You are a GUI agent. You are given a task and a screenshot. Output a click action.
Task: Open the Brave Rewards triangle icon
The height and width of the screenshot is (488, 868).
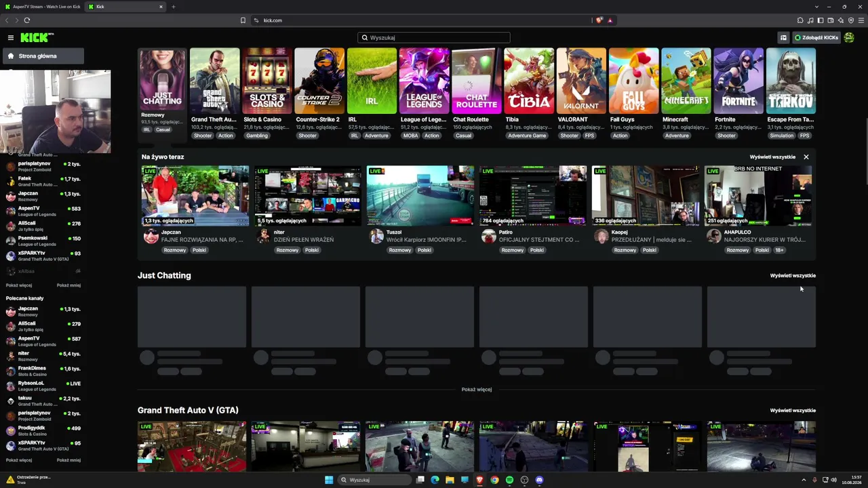coord(610,20)
